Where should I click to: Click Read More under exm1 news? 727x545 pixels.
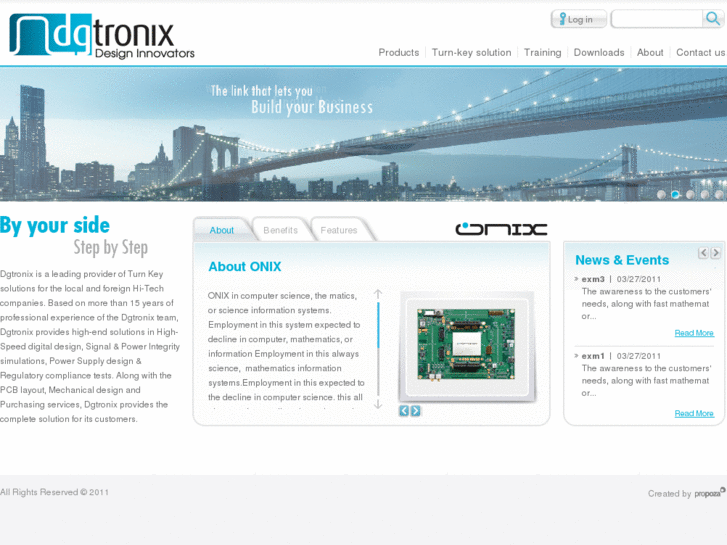tap(694, 413)
